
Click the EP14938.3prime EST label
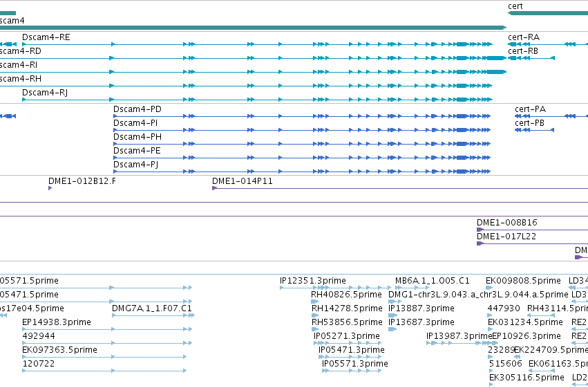point(57,322)
